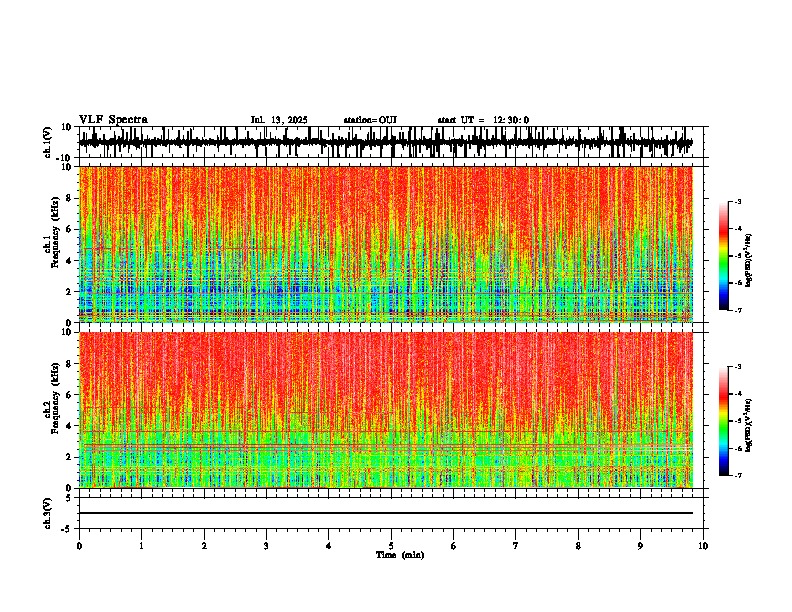This screenshot has width=792, height=612.
Task: Click the "ch.3(V)" axis label
Action: tap(48, 513)
